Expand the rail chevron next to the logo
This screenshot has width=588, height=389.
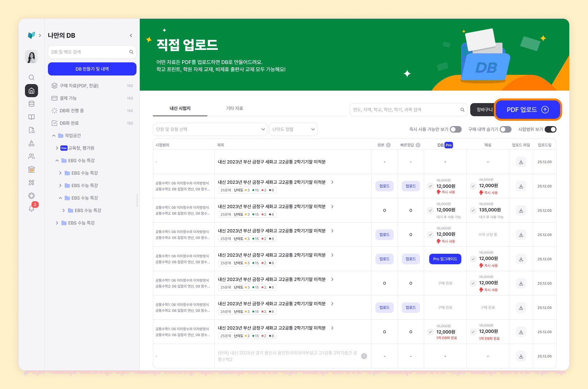pos(40,35)
